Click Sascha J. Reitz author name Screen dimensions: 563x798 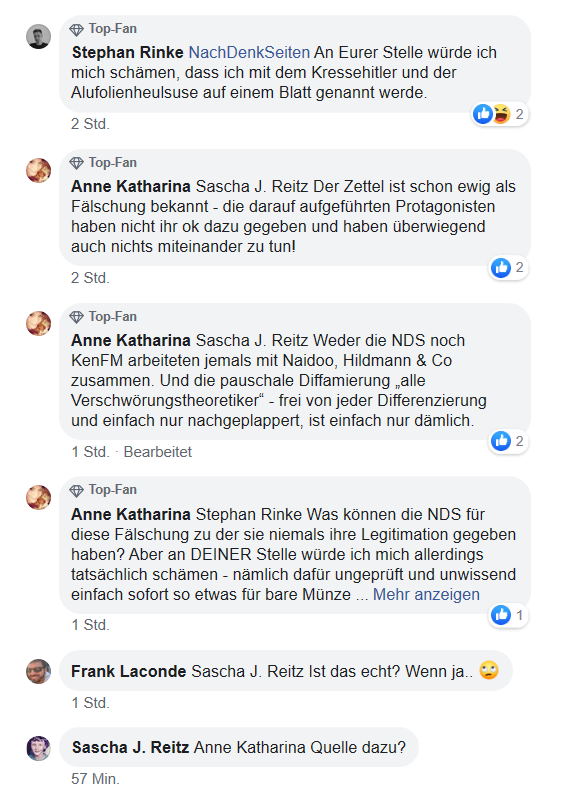(x=130, y=748)
